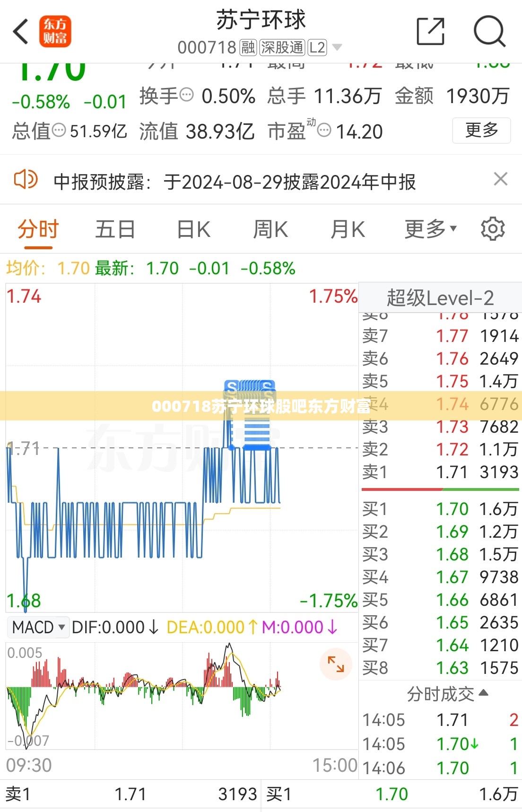Screen dimensions: 522x812
Task: Select the 卖6 1.76 order row
Action: tap(440, 358)
